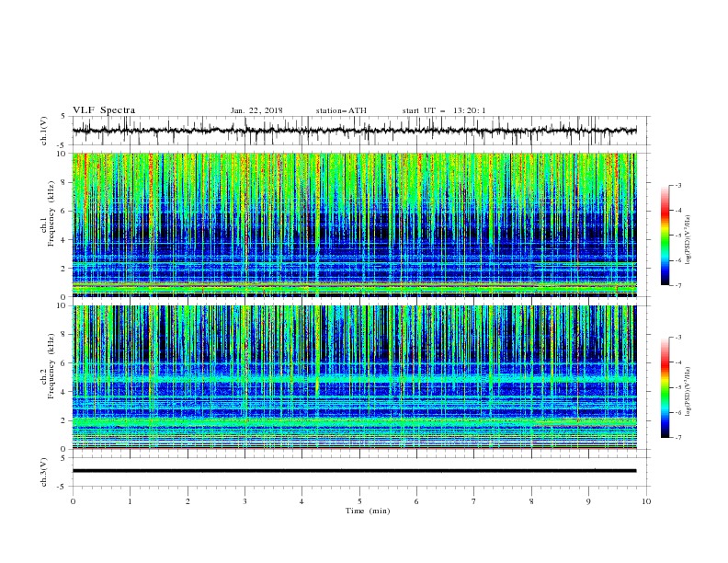The height and width of the screenshot is (563, 728).
Task: Click time axis tick label "2"
Action: 188,501
